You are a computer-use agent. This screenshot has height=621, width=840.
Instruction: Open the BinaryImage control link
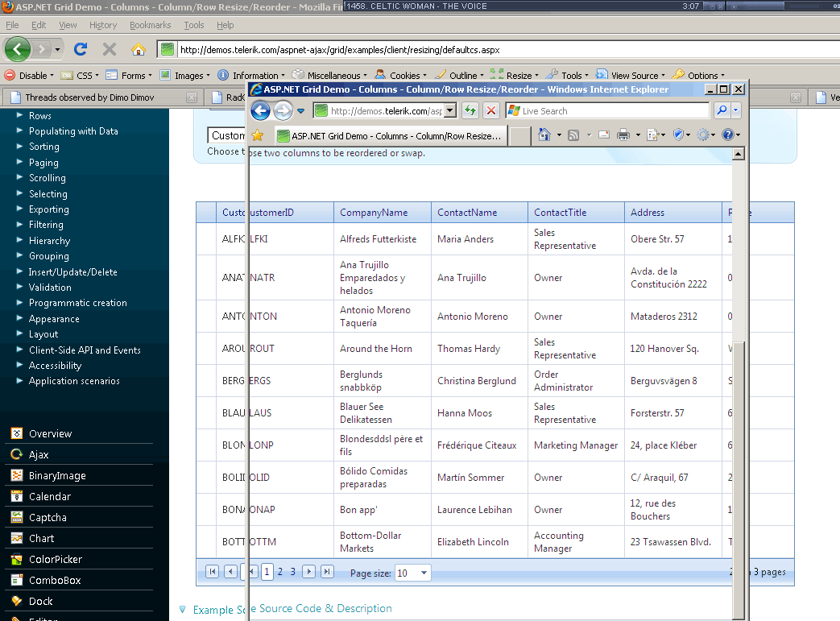(57, 476)
